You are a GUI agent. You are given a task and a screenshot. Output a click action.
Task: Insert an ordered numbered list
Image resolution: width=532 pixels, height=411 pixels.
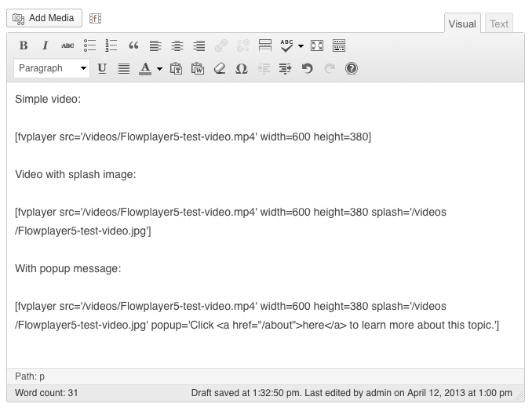111,45
